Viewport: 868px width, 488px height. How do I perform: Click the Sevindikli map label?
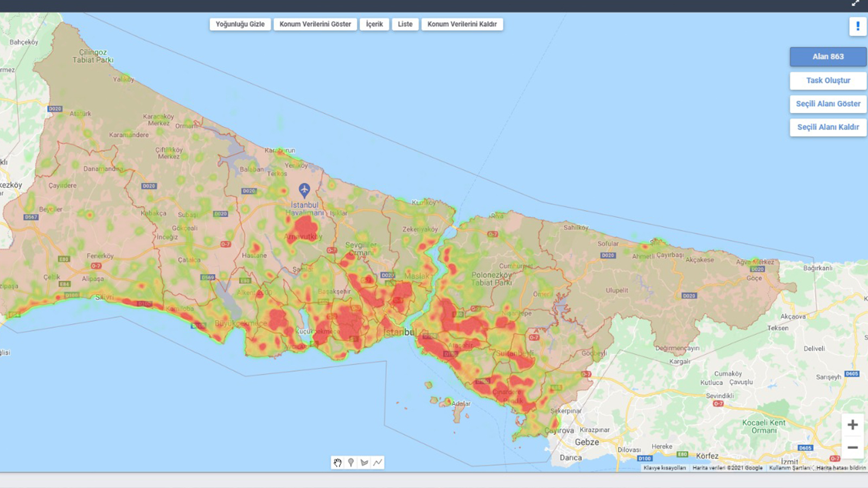click(720, 396)
